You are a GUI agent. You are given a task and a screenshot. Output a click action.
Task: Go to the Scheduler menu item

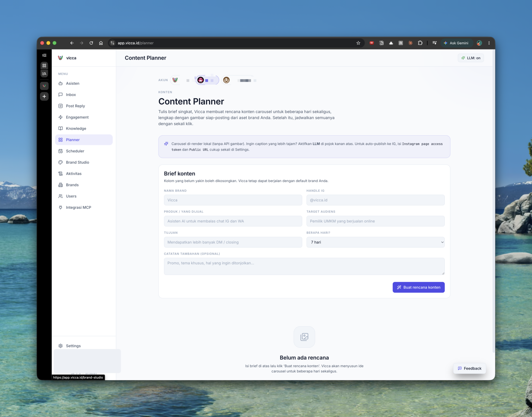[x=84, y=151]
